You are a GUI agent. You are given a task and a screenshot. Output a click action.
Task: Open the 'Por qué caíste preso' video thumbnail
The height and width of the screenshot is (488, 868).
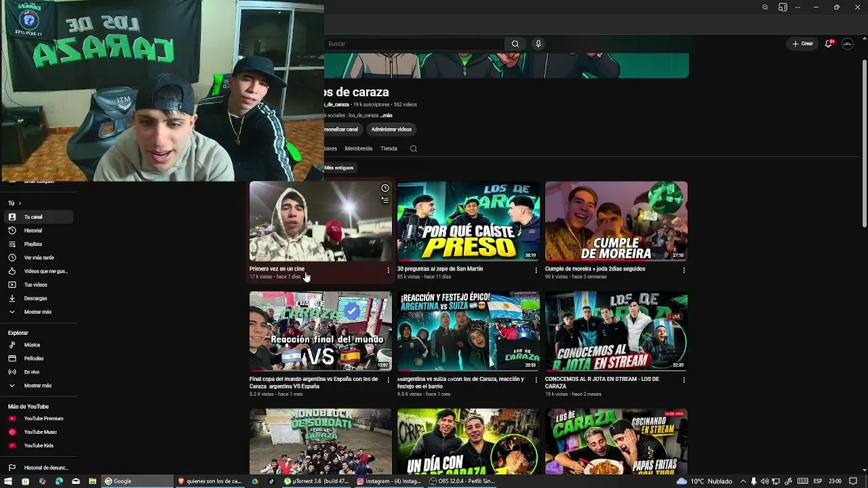point(469,221)
